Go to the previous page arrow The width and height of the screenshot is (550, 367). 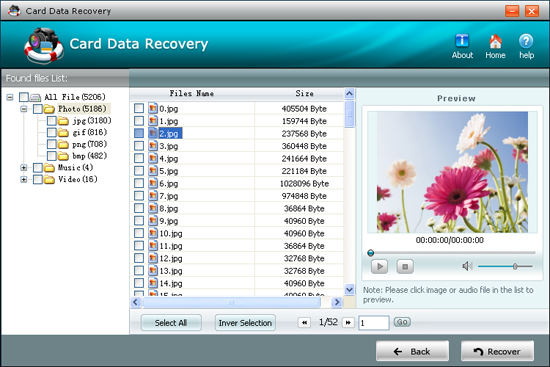[304, 322]
